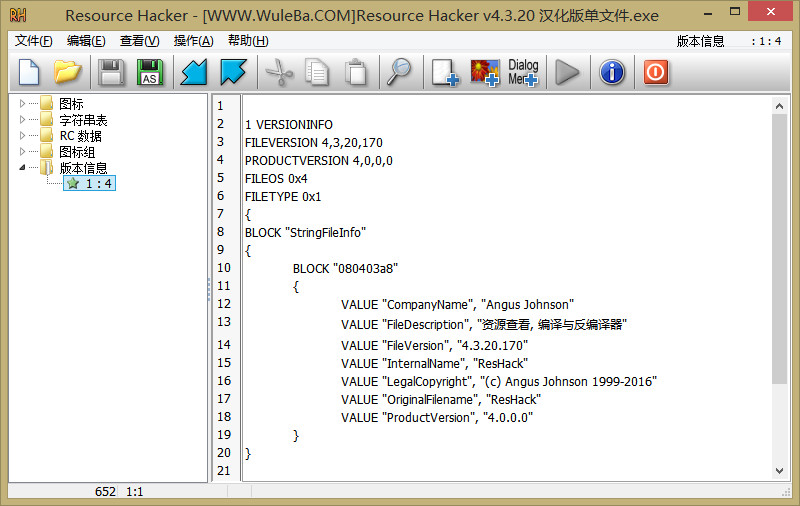Click the New blank script icon
Screen dimensions: 800x506
click(x=29, y=72)
